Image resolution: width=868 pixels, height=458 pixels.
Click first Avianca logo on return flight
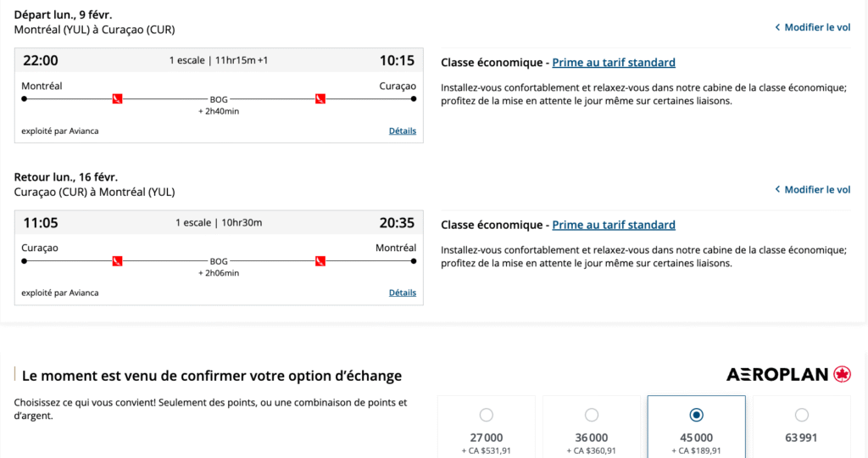118,261
